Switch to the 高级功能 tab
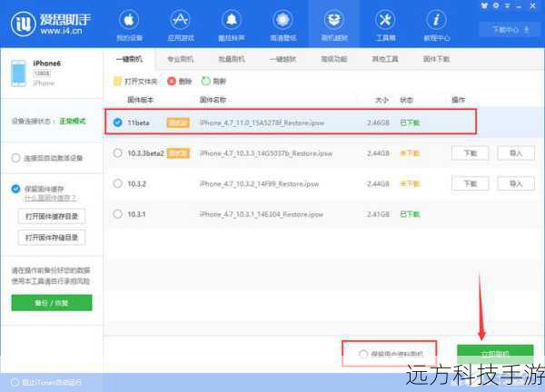The width and height of the screenshot is (545, 392). (333, 59)
